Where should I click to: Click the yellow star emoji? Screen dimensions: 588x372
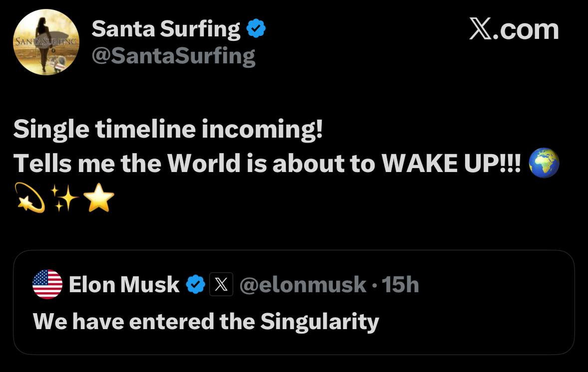pyautogui.click(x=99, y=197)
